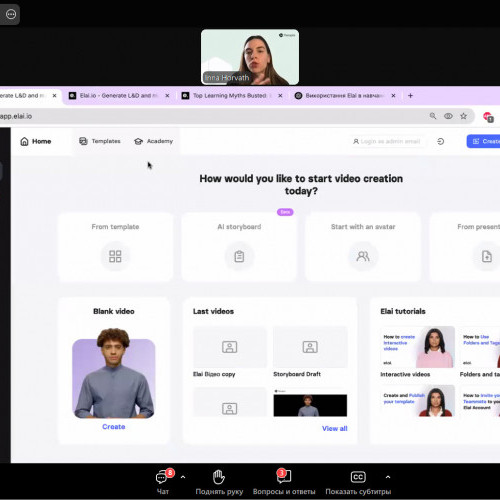
Task: Open a new browser tab with plus
Action: point(410,96)
